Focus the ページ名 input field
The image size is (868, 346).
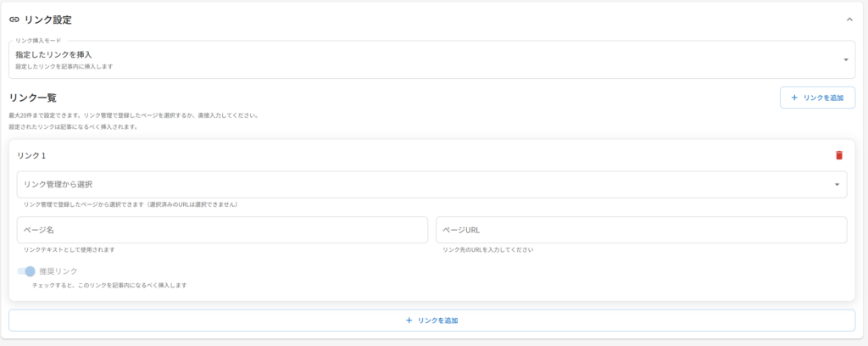point(222,230)
